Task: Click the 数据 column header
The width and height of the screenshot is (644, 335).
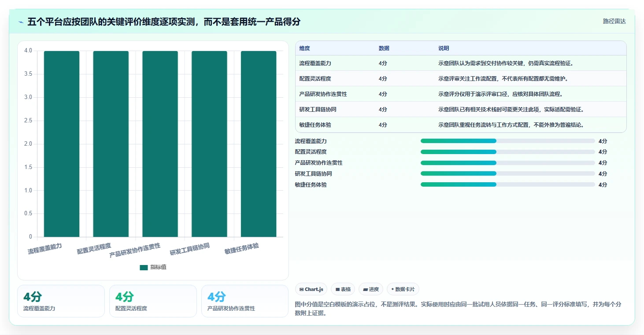Action: point(384,48)
